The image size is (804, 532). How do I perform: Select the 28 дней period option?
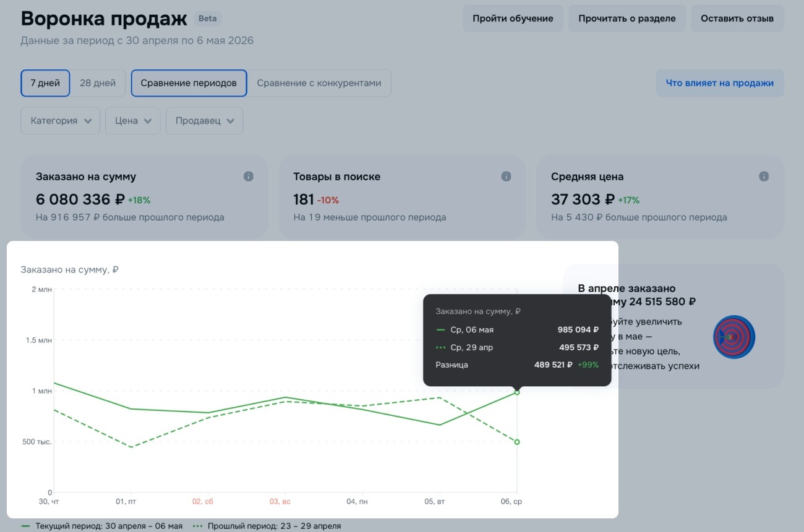click(x=98, y=83)
